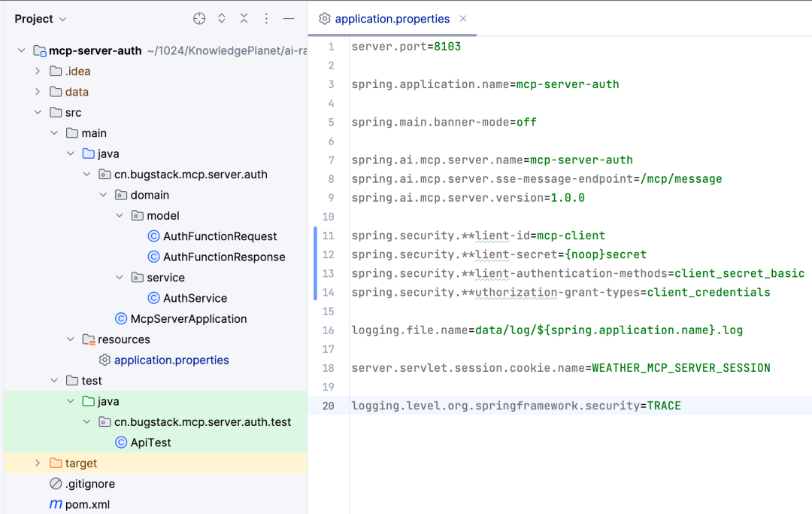Screen dimensions: 812x514
Task: Click the Expand/Collapse Selected arrows icon
Action: [222, 19]
